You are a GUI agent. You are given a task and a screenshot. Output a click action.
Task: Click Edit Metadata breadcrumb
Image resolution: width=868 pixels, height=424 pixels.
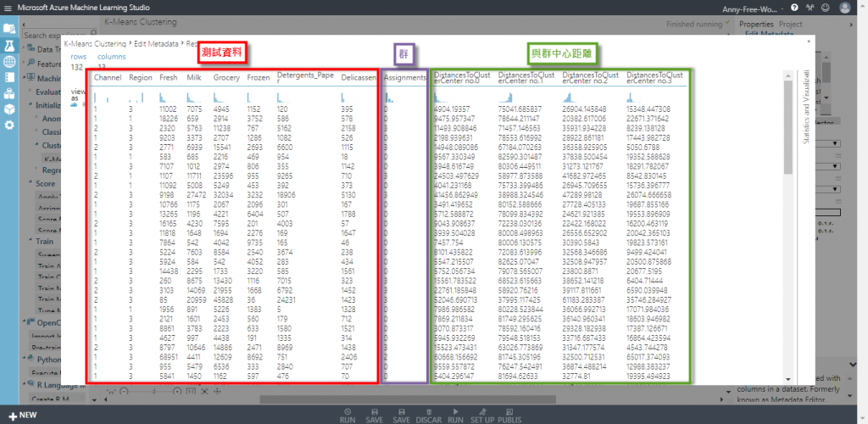[x=156, y=43]
